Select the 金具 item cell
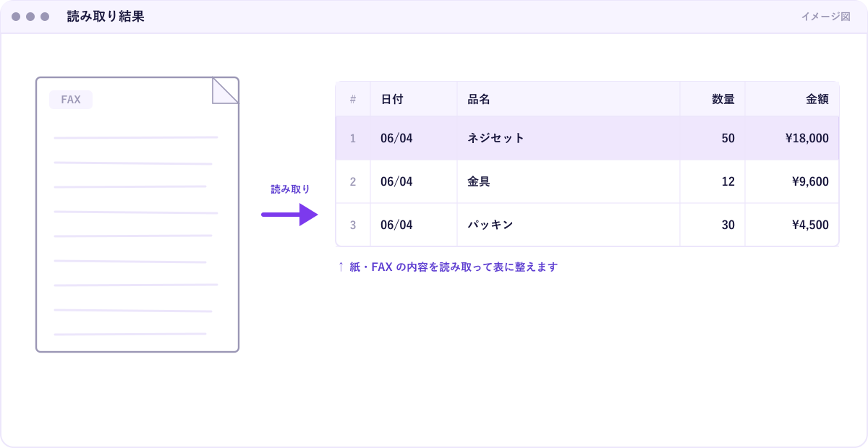Viewport: 868px width, 448px height. (x=569, y=181)
